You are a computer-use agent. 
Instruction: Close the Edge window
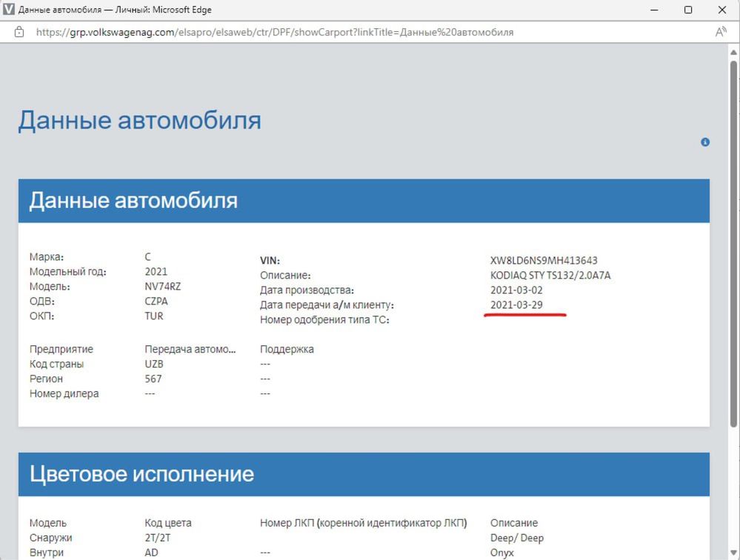pos(722,10)
